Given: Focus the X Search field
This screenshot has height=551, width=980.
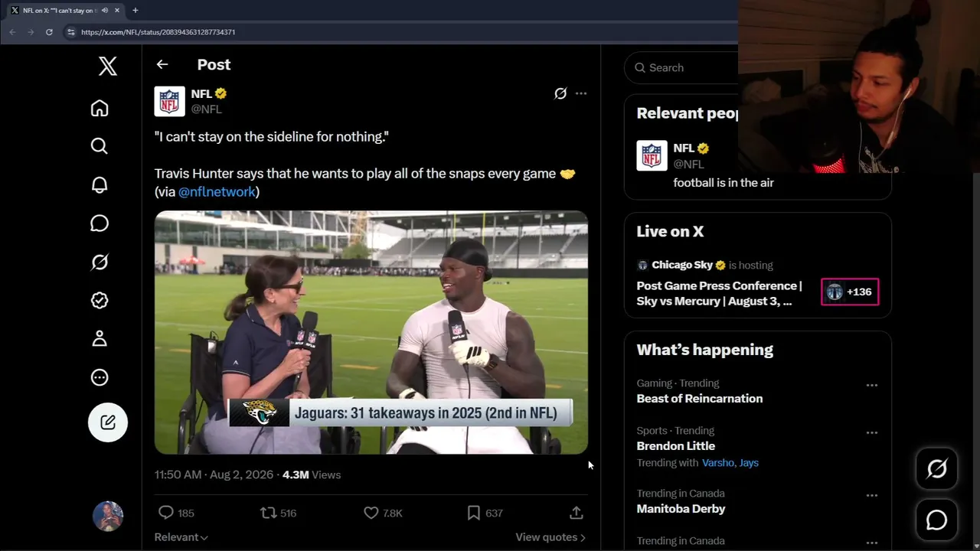Looking at the screenshot, I should point(681,67).
